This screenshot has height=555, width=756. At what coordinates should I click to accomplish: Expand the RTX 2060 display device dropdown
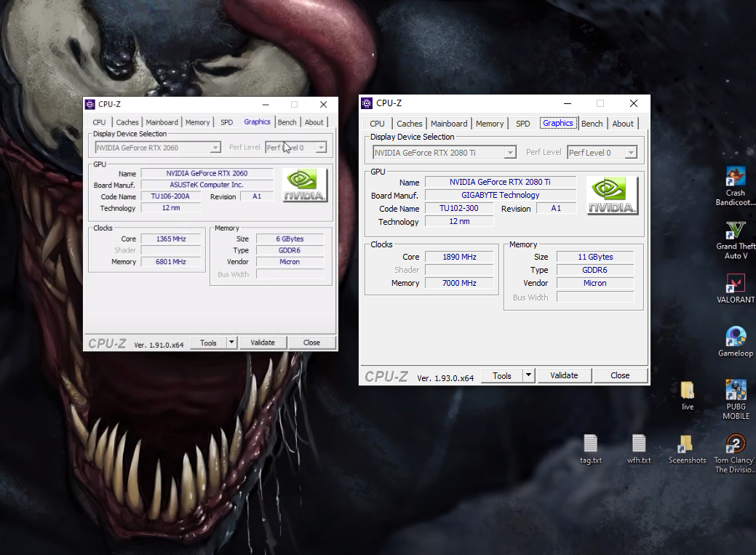click(215, 148)
